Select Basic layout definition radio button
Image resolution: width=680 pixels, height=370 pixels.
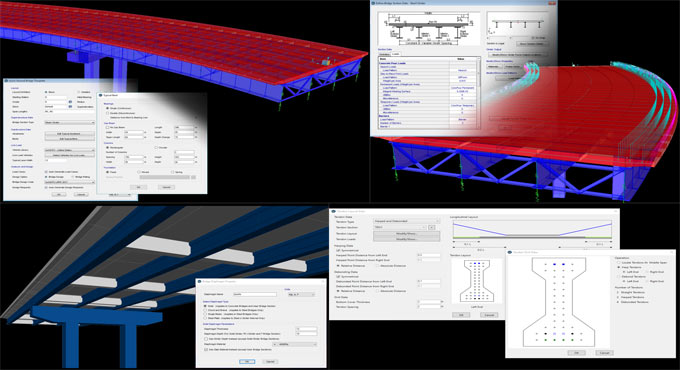[x=46, y=92]
